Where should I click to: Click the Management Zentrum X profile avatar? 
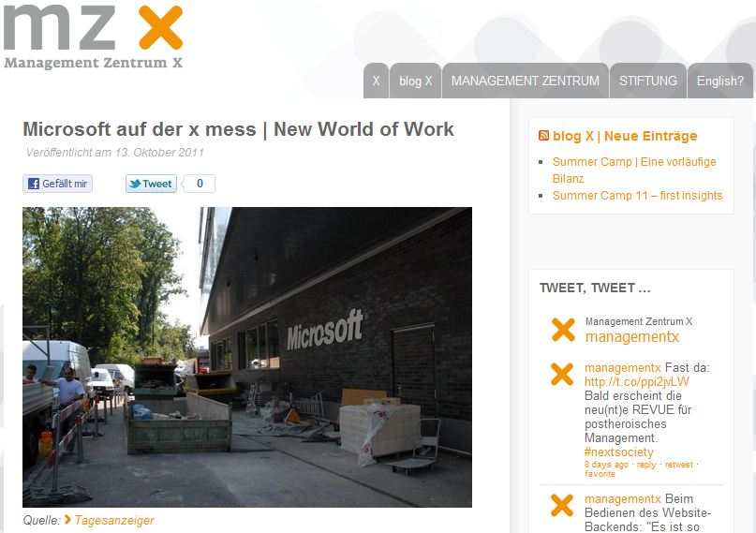pyautogui.click(x=563, y=330)
